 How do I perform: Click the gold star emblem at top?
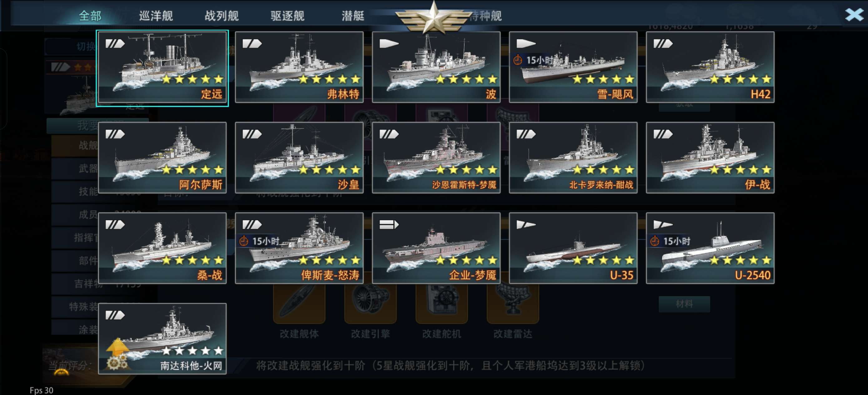(x=434, y=17)
